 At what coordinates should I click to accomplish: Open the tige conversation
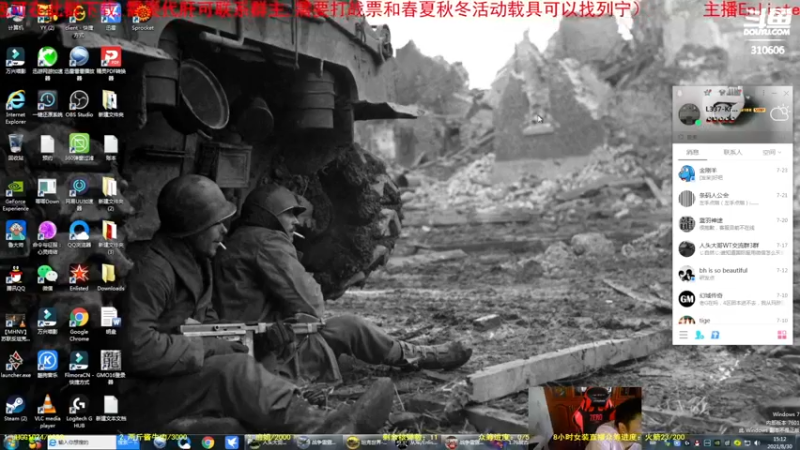coord(733,320)
